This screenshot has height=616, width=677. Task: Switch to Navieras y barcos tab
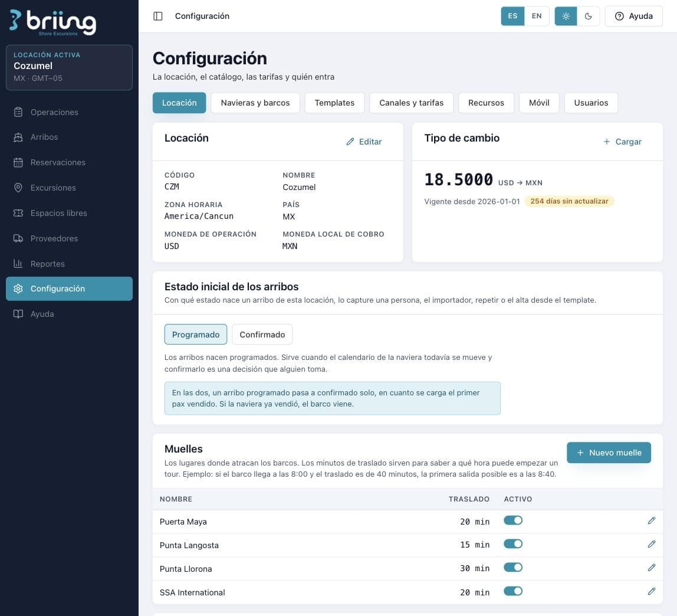pyautogui.click(x=255, y=103)
